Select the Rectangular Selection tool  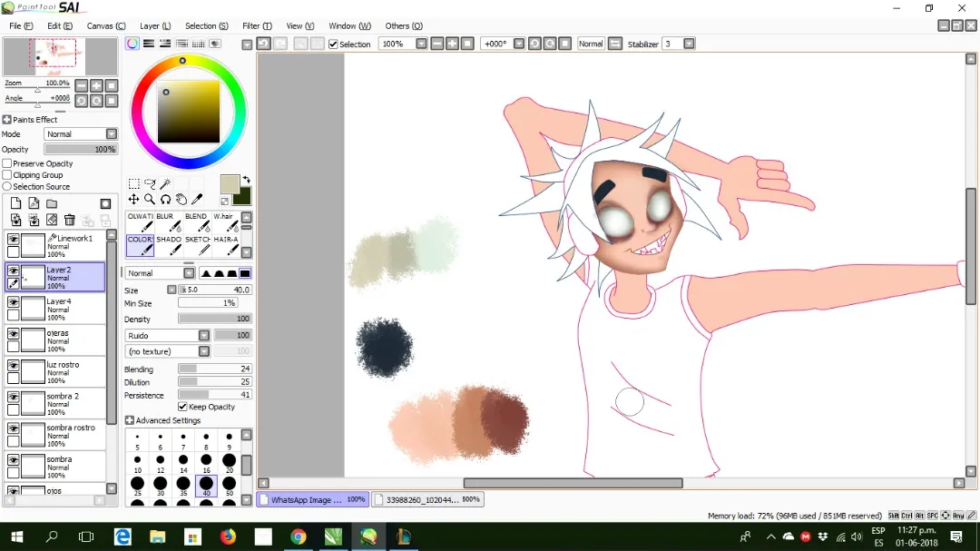pos(133,183)
